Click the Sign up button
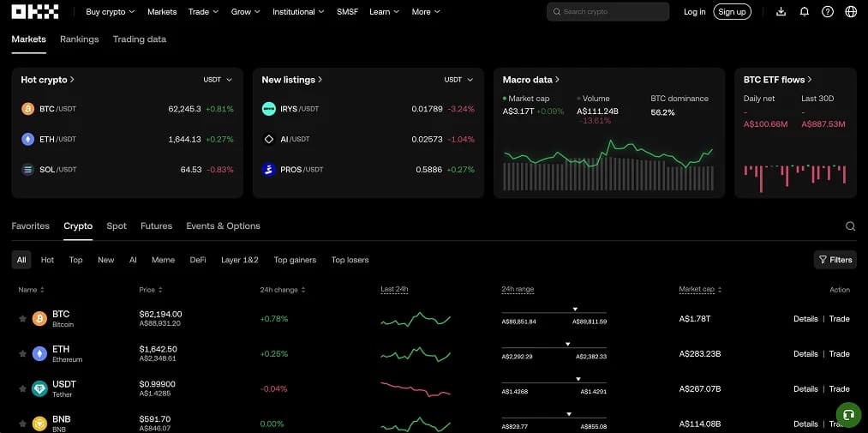The height and width of the screenshot is (433, 868). coord(732,12)
